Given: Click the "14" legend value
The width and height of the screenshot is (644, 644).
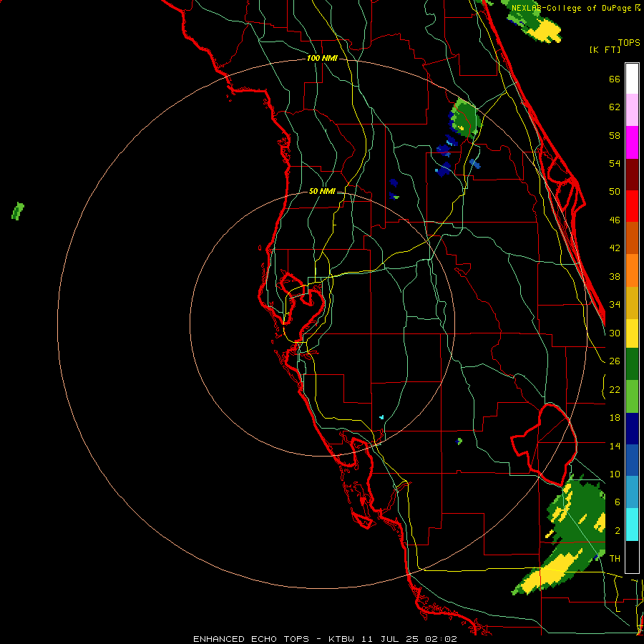Looking at the screenshot, I should tap(615, 446).
